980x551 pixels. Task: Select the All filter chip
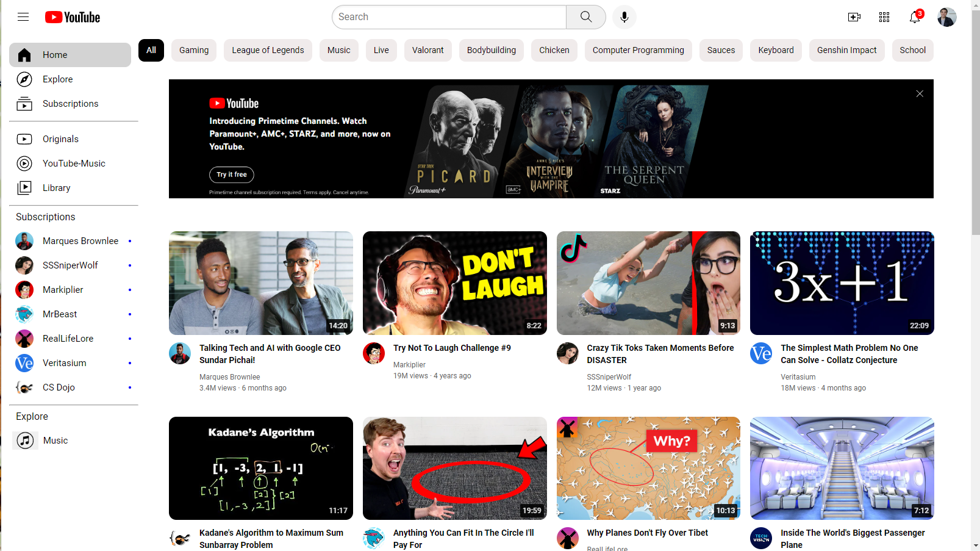point(151,50)
